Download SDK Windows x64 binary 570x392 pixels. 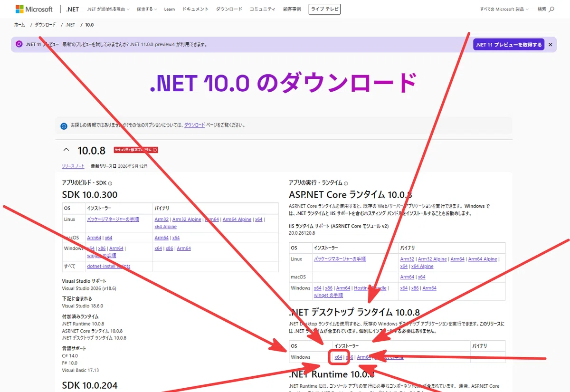[x=158, y=249]
